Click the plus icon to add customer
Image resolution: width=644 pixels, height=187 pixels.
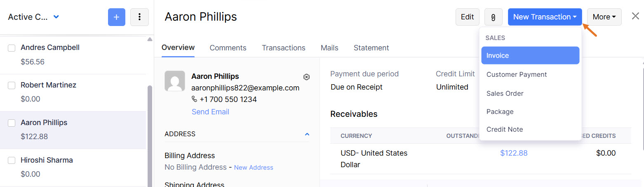[116, 17]
